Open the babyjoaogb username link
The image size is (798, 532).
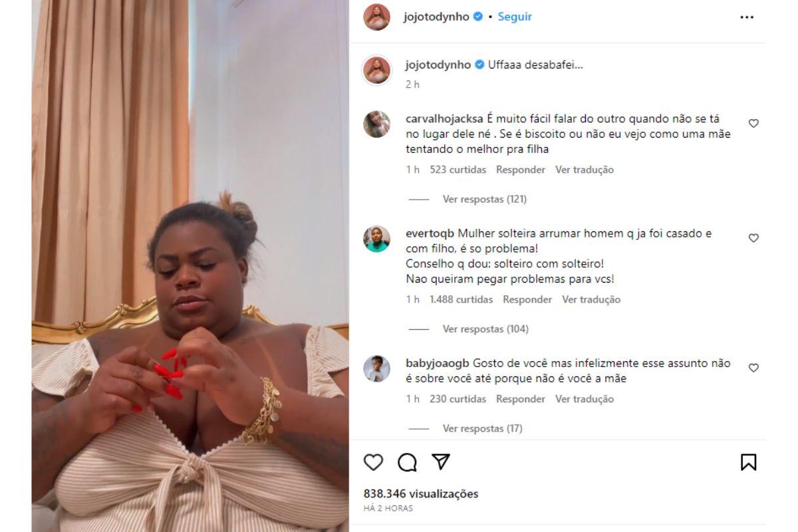[438, 363]
